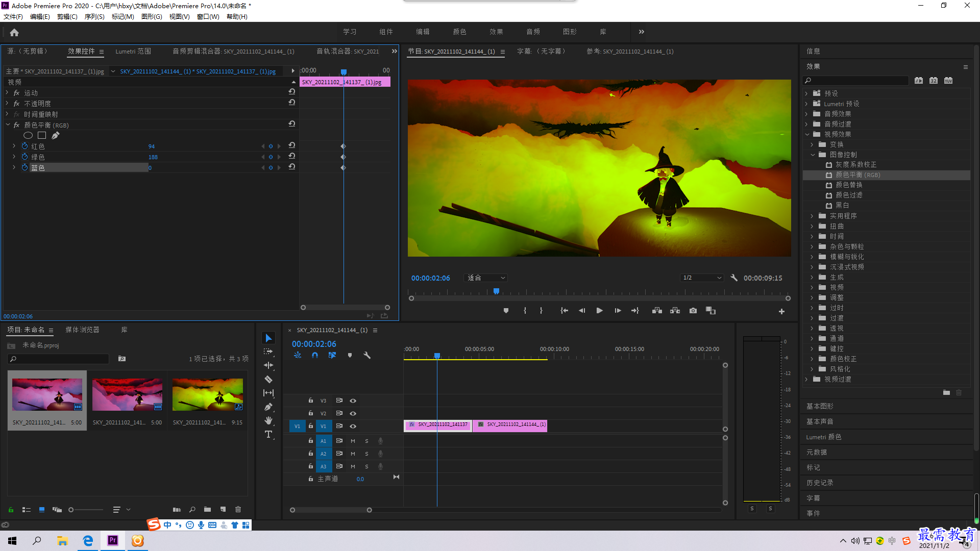980x551 pixels.
Task: Collapse 颜色平衡 (RGB) effect
Action: (8, 125)
